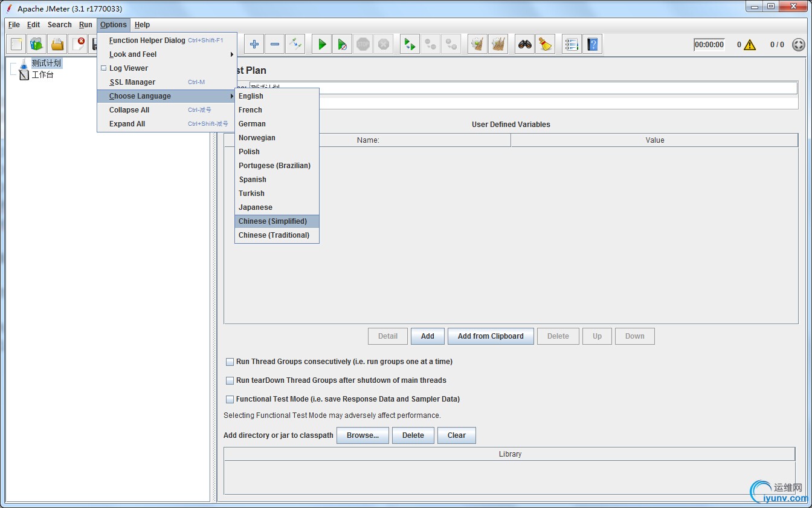The image size is (812, 508).
Task: Enable Run tearDown Thread Groups checkbox
Action: click(x=230, y=380)
